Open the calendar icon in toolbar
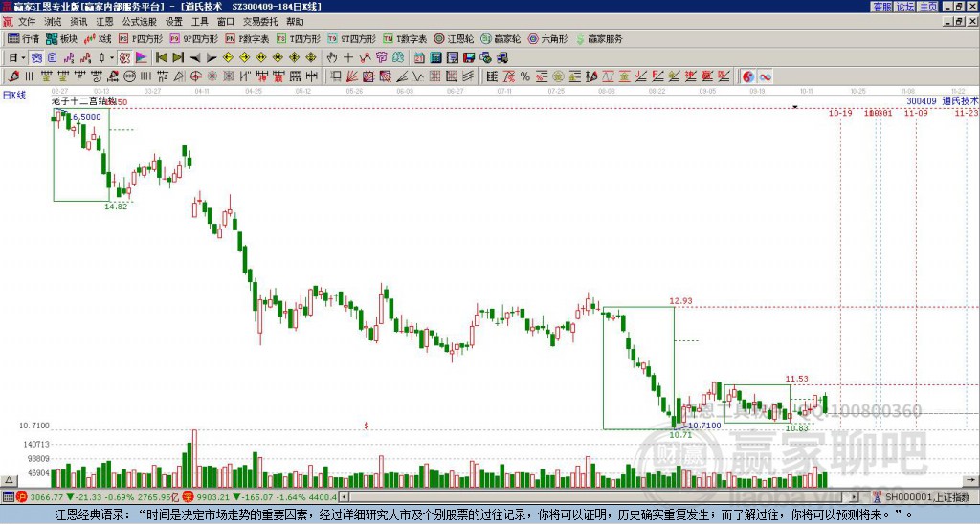The image size is (980, 524). point(419,58)
